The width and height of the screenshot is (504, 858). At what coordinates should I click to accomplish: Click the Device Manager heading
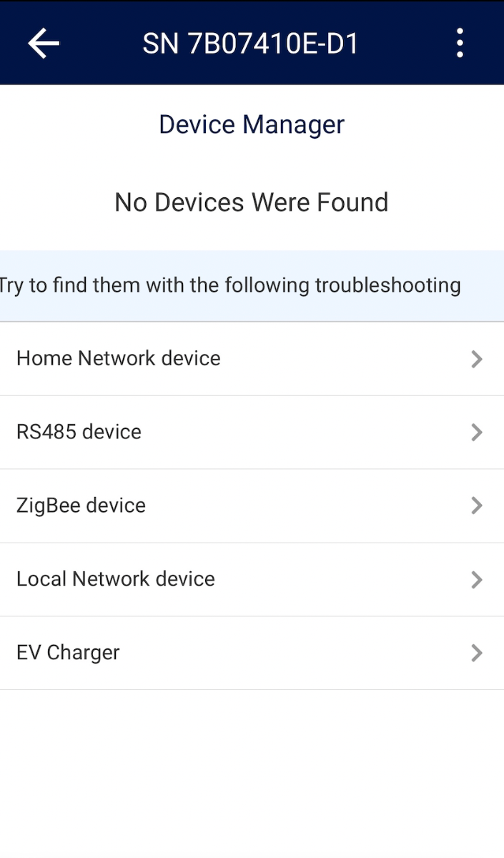(x=252, y=124)
